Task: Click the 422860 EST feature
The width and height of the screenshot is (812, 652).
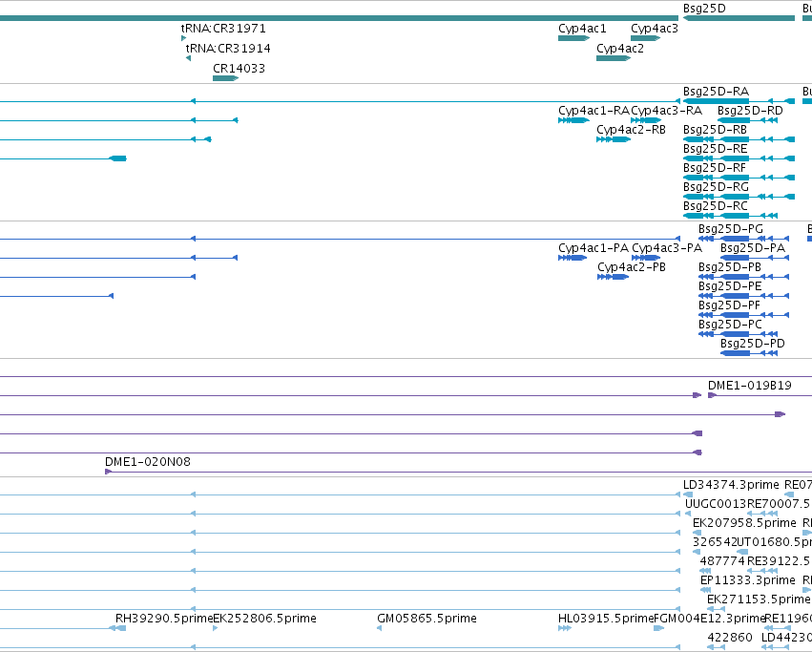Action: (x=717, y=647)
